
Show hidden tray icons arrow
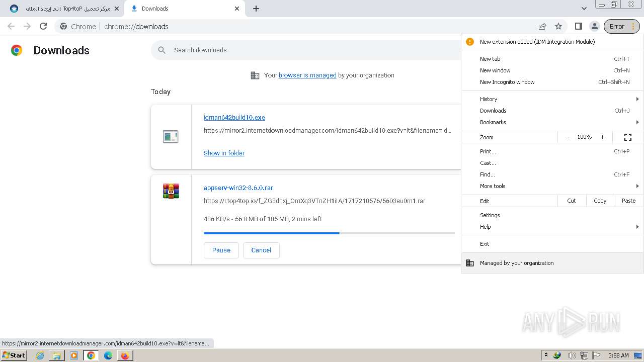point(546,355)
